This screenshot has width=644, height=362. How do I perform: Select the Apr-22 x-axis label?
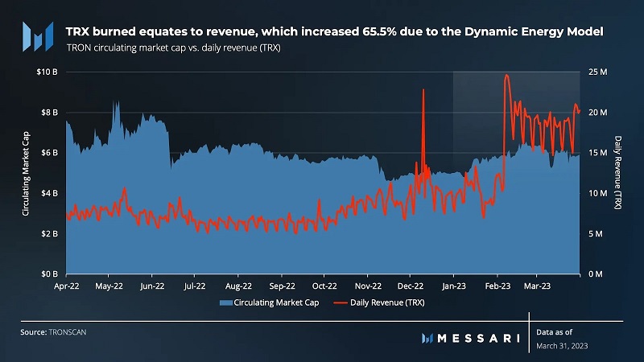coord(66,285)
